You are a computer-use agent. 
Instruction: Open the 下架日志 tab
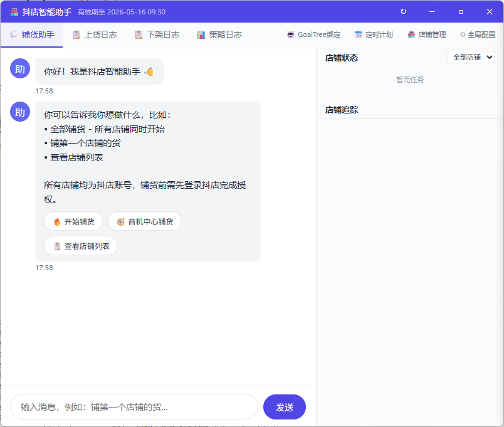[x=157, y=34]
